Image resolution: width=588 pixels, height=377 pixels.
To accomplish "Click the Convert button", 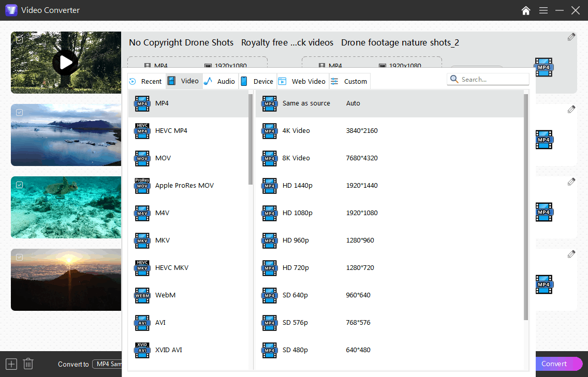I will 557,364.
